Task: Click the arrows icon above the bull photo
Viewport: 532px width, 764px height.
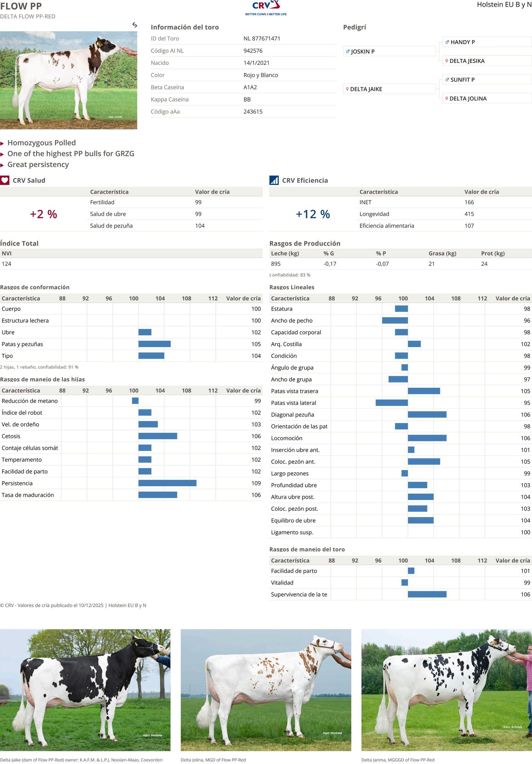Action: click(135, 25)
